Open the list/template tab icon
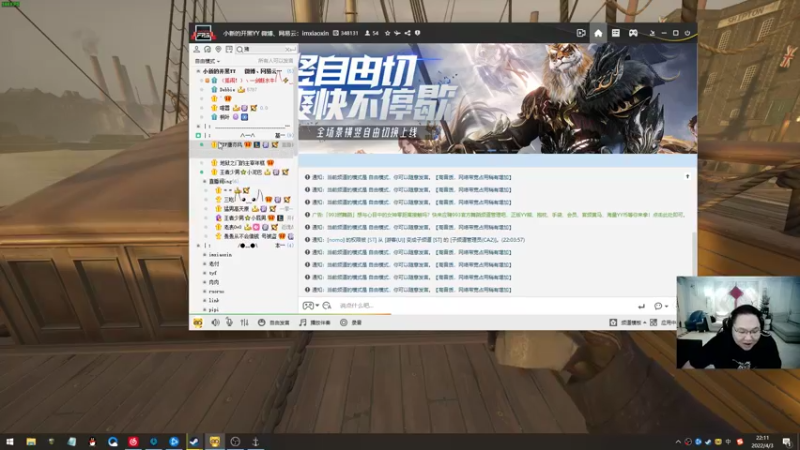The image size is (800, 450). 616,33
